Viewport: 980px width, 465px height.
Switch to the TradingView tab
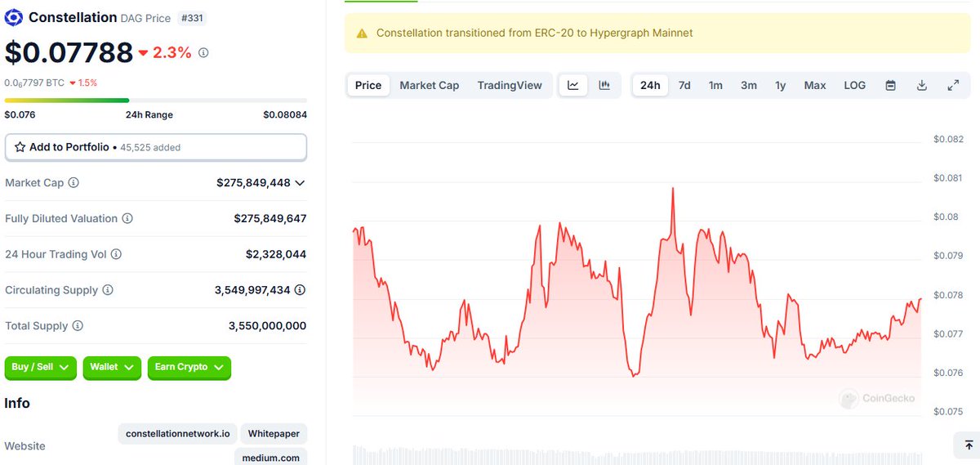pyautogui.click(x=510, y=85)
